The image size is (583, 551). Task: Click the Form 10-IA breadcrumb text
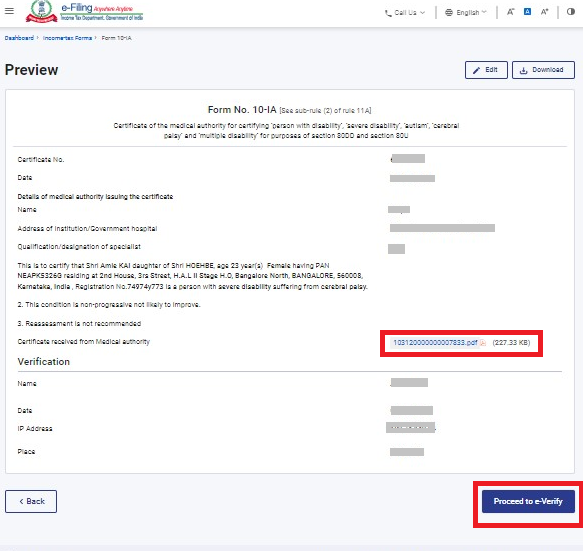[x=116, y=38]
